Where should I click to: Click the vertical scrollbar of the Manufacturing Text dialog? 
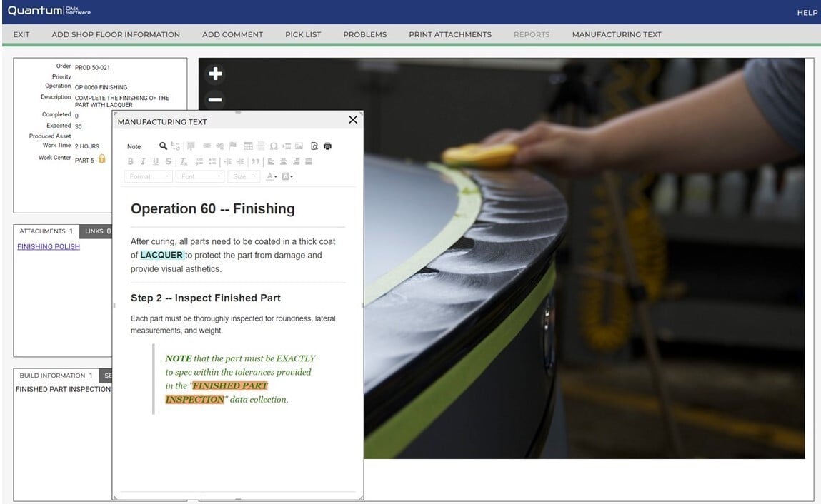click(361, 307)
